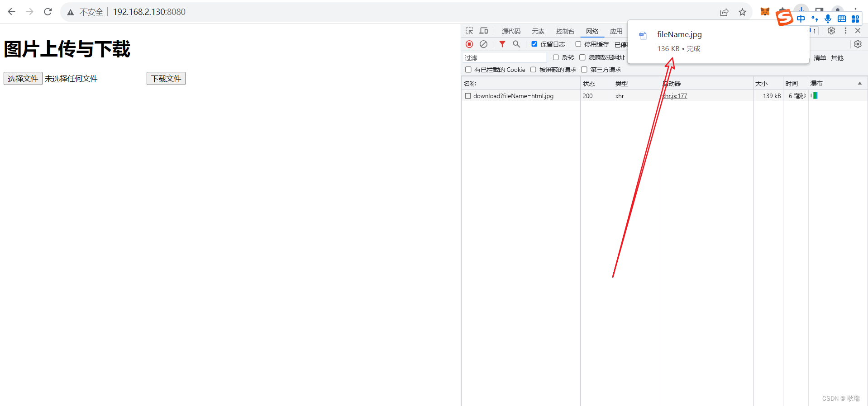Check 被屏蔽的请求 checkbox
This screenshot has width=868, height=406.
point(533,70)
